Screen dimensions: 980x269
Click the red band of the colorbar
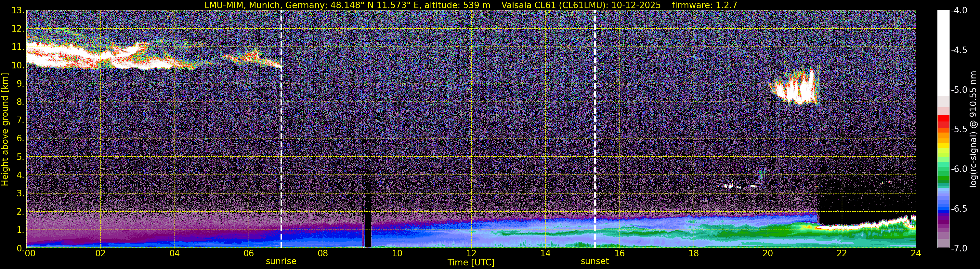pos(944,121)
